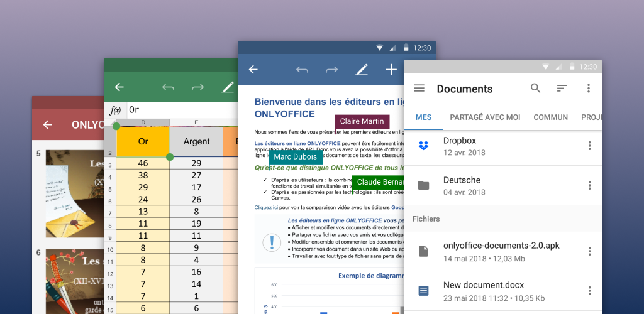Image resolution: width=644 pixels, height=314 pixels.
Task: Switch to the COMMUN tab
Action: tap(551, 117)
